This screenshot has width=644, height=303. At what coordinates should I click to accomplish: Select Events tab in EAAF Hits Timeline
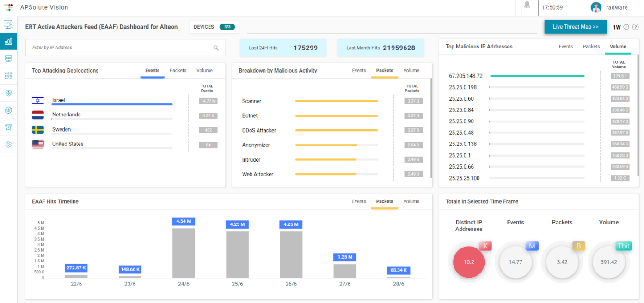(359, 201)
